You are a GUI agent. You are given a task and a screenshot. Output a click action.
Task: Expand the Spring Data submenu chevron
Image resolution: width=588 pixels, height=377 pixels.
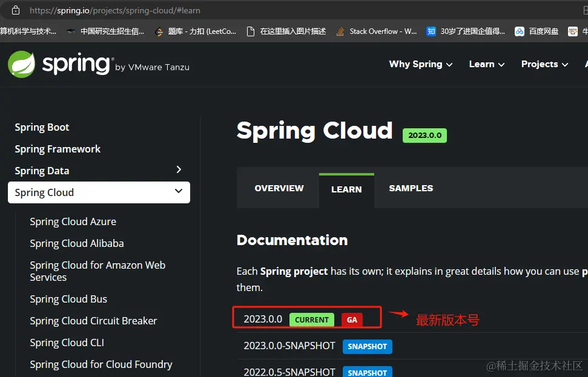pyautogui.click(x=179, y=170)
